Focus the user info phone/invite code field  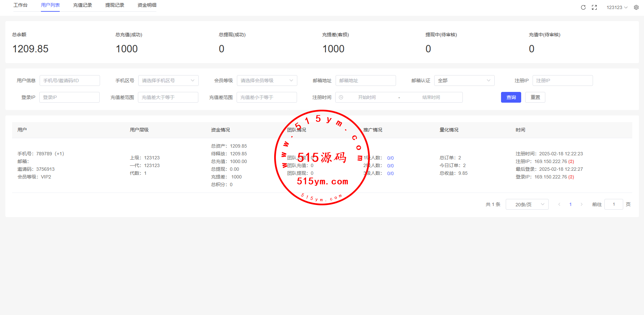[x=69, y=81]
